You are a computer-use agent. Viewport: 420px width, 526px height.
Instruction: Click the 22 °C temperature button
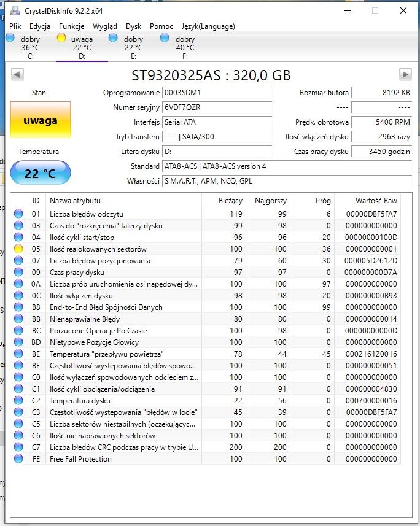pos(41,172)
